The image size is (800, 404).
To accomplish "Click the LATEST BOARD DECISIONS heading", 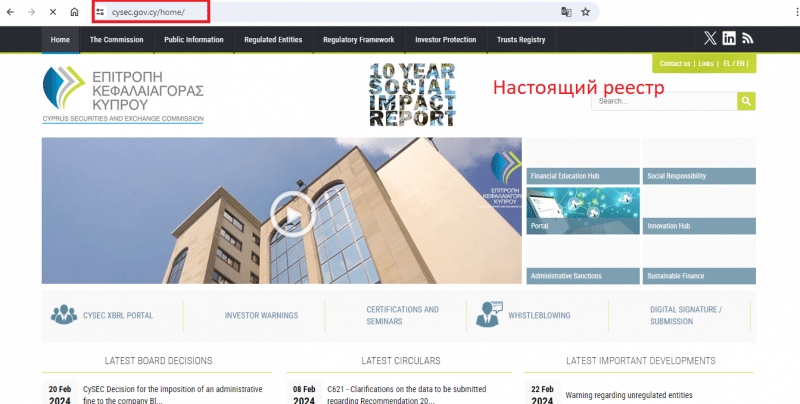I will 158,361.
